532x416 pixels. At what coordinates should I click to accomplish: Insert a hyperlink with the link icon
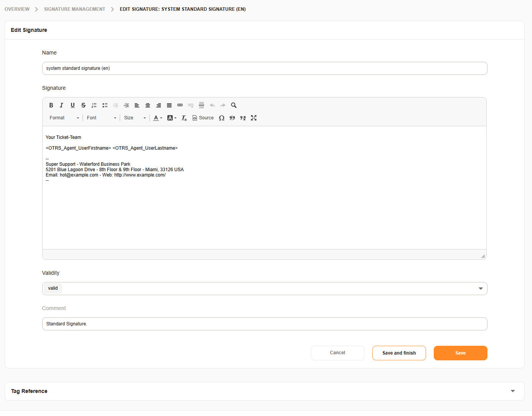pos(180,105)
